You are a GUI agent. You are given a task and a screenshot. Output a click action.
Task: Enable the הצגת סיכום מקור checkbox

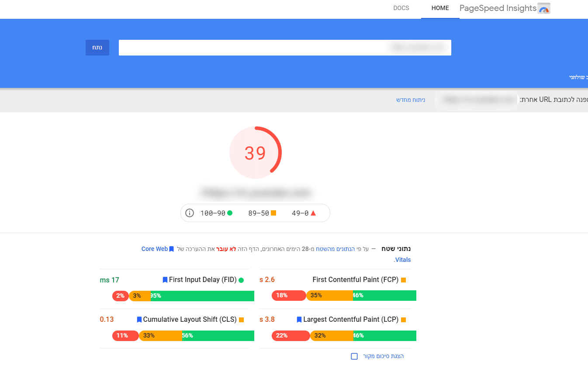click(x=354, y=356)
